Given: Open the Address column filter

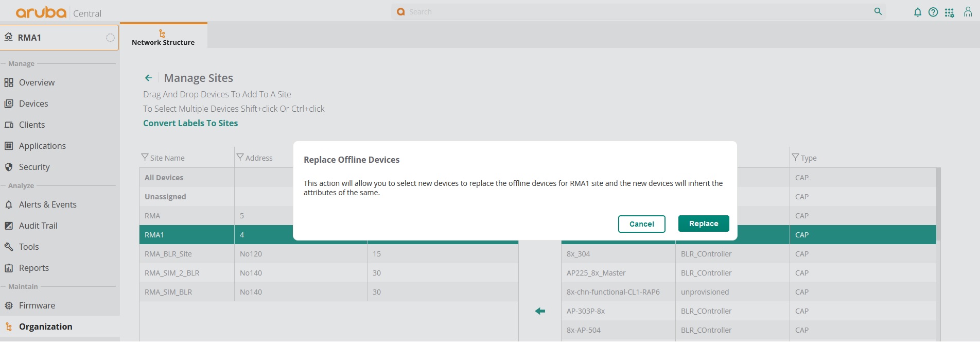Looking at the screenshot, I should point(240,158).
